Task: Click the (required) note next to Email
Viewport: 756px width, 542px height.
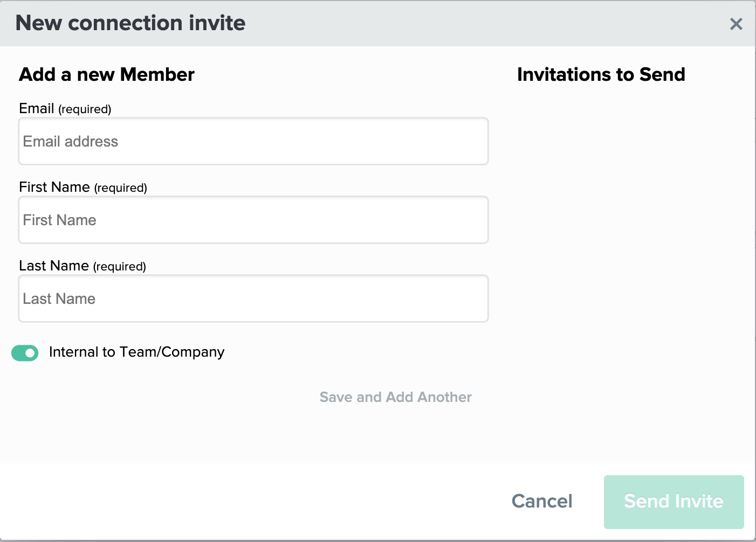Action: click(85, 109)
